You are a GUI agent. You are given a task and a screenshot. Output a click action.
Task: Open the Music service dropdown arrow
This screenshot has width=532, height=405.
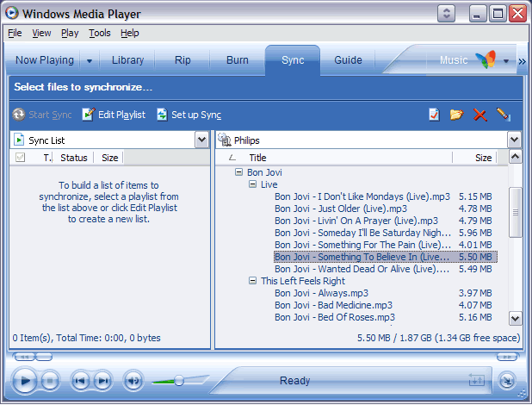506,61
